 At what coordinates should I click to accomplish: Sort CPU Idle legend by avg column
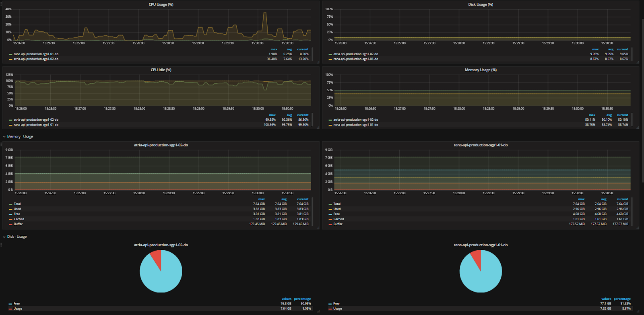tap(289, 115)
